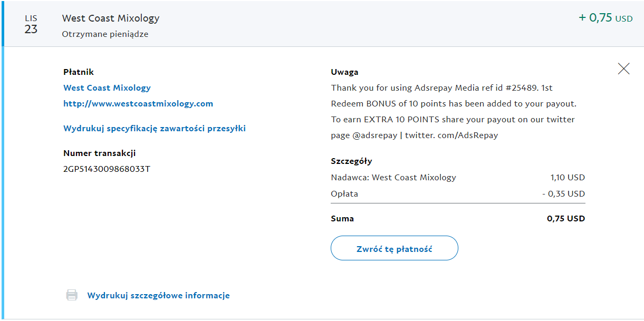The height and width of the screenshot is (321, 644).
Task: Click the 1,10 USD sender amount
Action: (x=568, y=178)
